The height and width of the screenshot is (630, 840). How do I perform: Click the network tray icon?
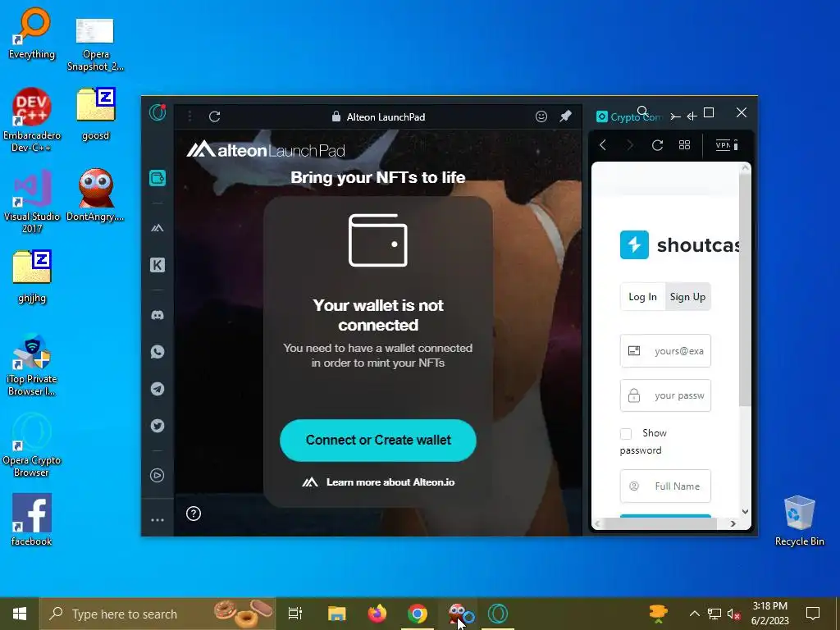714,614
